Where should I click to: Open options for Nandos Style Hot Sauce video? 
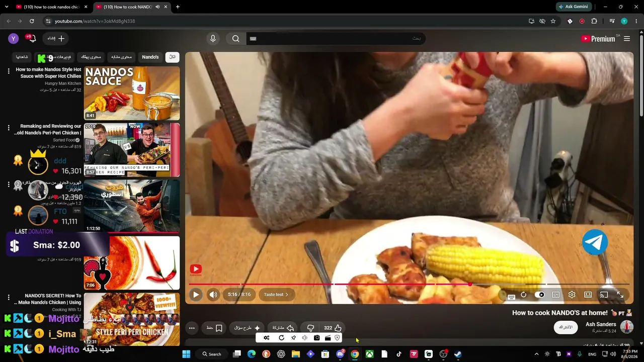pos(9,71)
